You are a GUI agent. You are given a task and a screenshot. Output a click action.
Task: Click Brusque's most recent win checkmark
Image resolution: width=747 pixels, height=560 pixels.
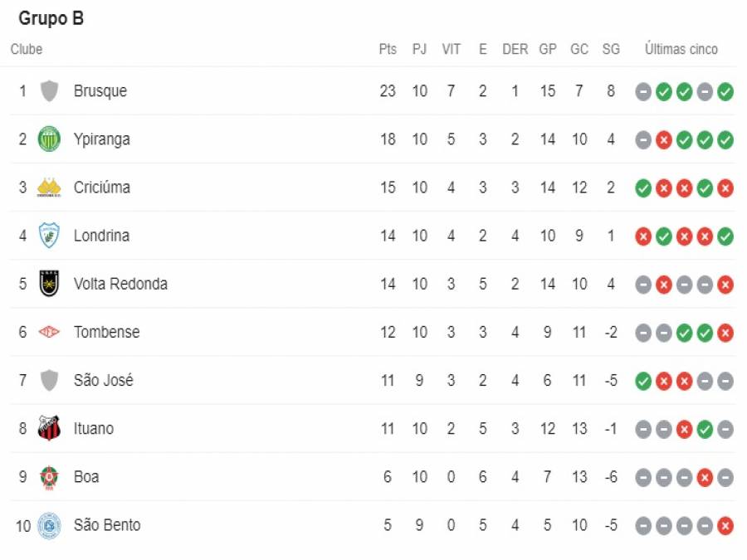tap(725, 92)
